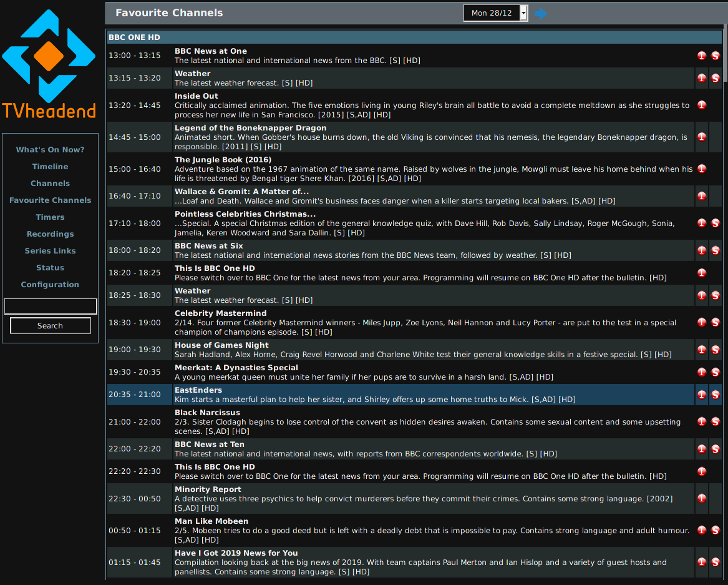Record Celebrity Mastermind once
The width and height of the screenshot is (728, 585).
(702, 323)
